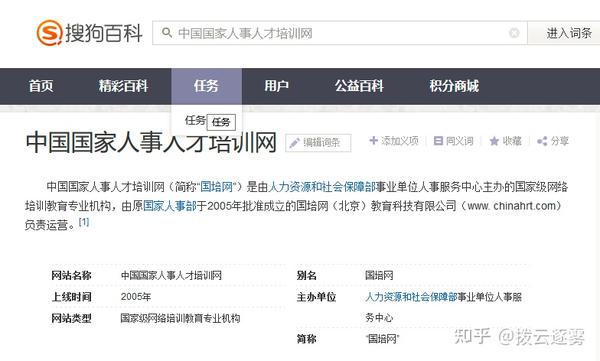Open the 人力资源和社会保障部 link in the summary
This screenshot has width=600, height=361.
[x=322, y=187]
